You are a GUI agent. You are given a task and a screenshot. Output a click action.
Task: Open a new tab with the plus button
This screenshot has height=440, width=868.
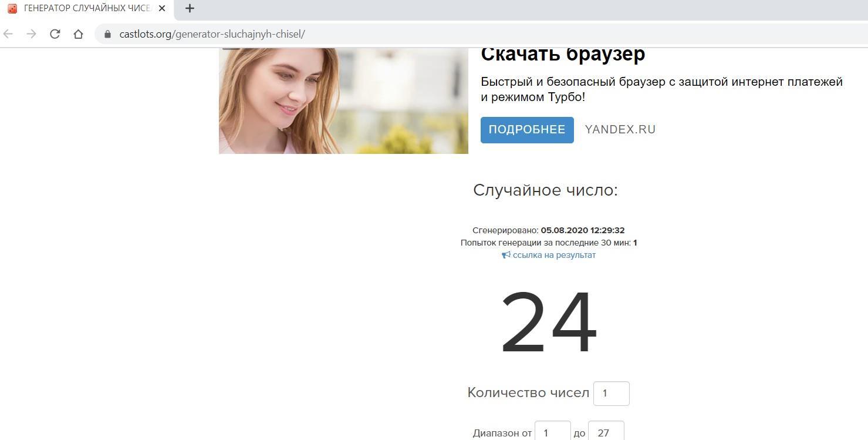pos(190,8)
